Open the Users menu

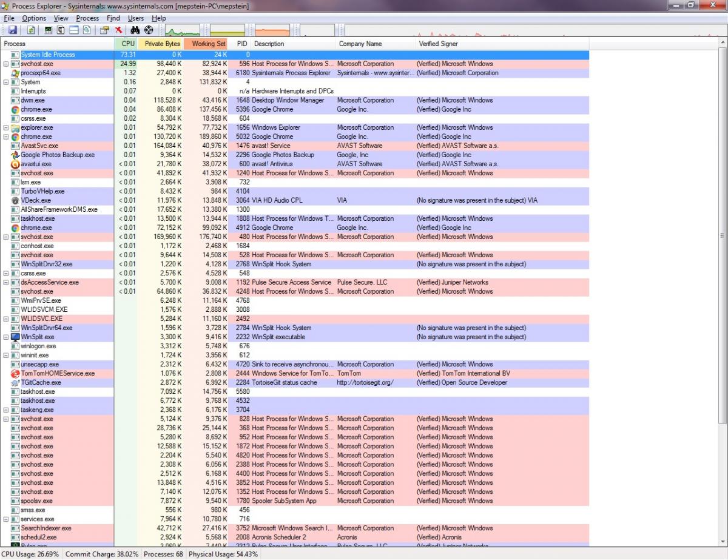click(136, 18)
